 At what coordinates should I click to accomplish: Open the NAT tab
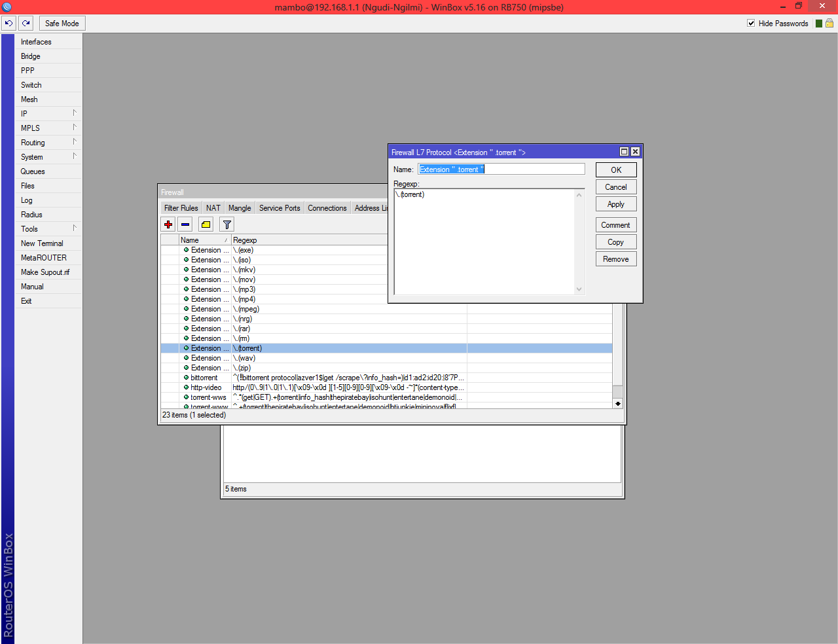click(x=213, y=208)
